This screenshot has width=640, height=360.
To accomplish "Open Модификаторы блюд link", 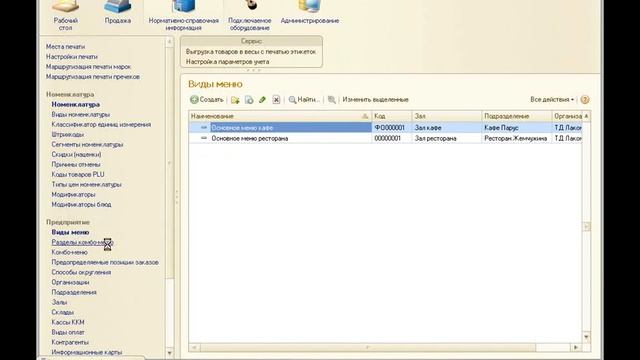I will point(81,204).
